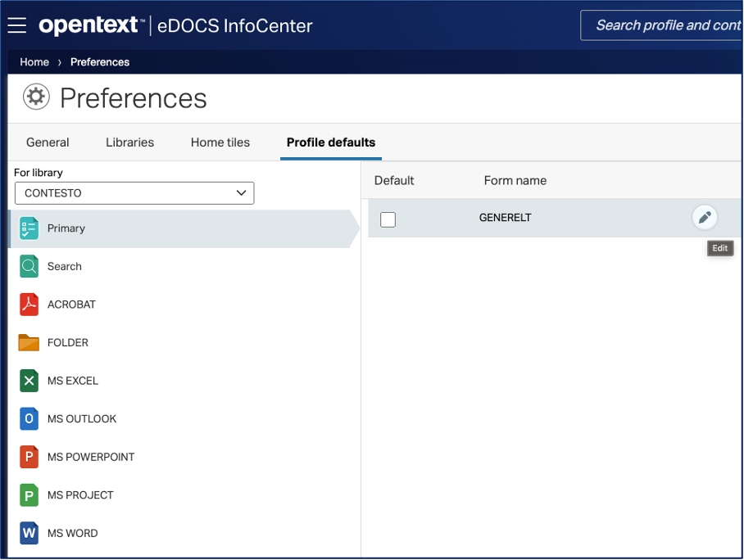Switch to the Libraries tab

tap(129, 142)
